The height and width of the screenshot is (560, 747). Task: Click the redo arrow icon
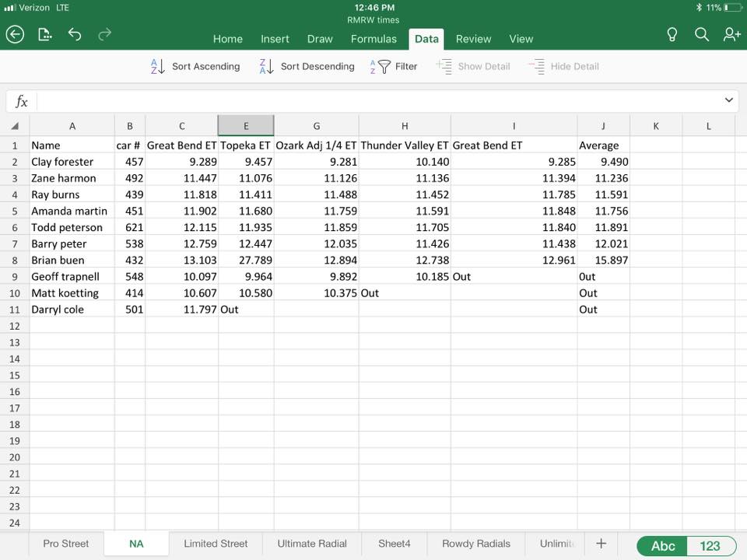[x=104, y=34]
